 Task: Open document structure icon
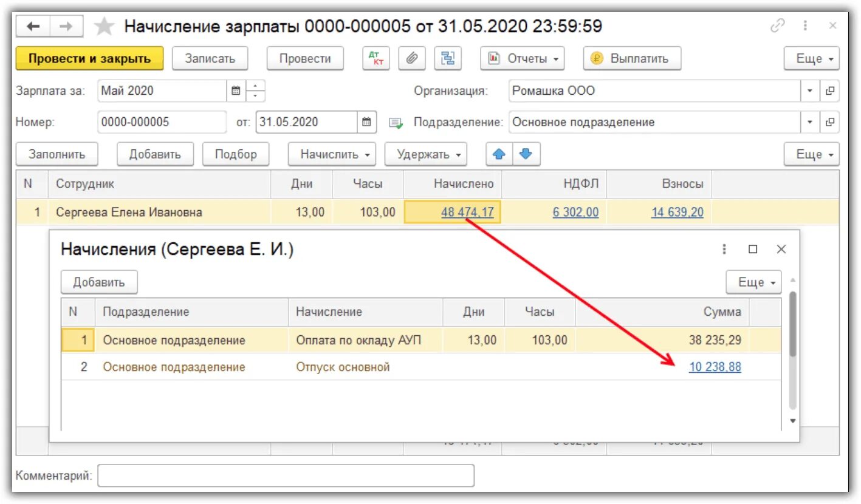point(447,58)
